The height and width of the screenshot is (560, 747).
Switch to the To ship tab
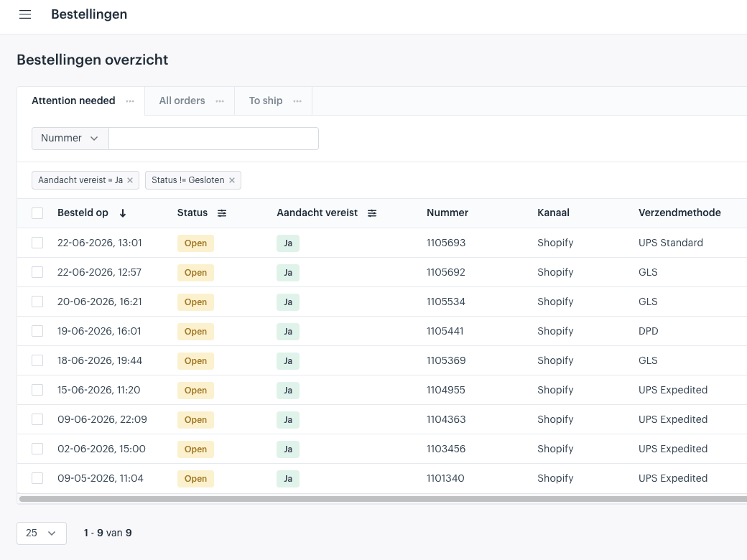[266, 101]
